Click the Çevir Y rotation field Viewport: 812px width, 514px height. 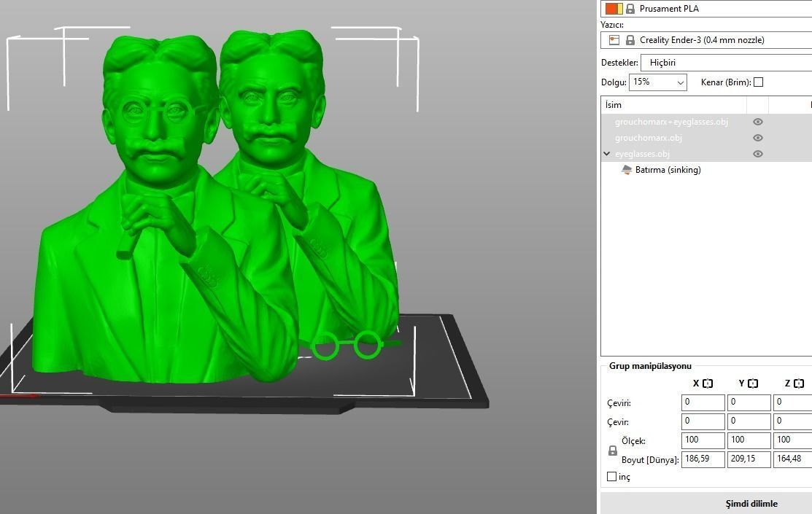[x=749, y=421]
